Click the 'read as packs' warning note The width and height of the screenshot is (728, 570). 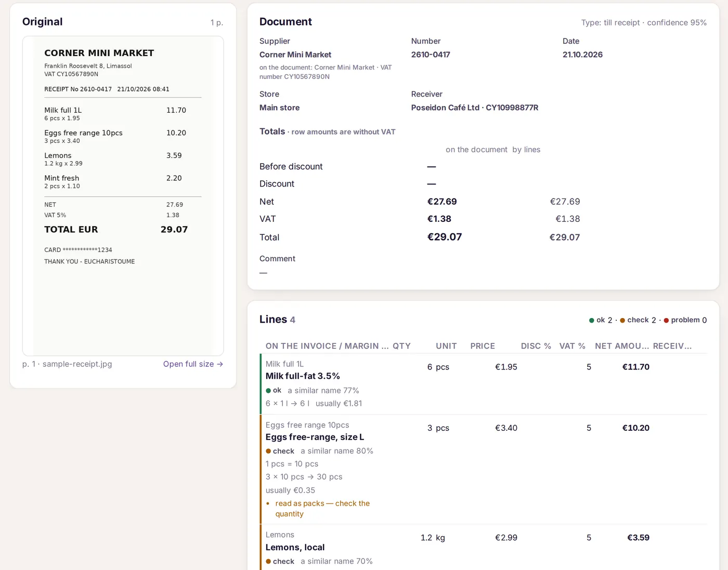[x=322, y=509]
